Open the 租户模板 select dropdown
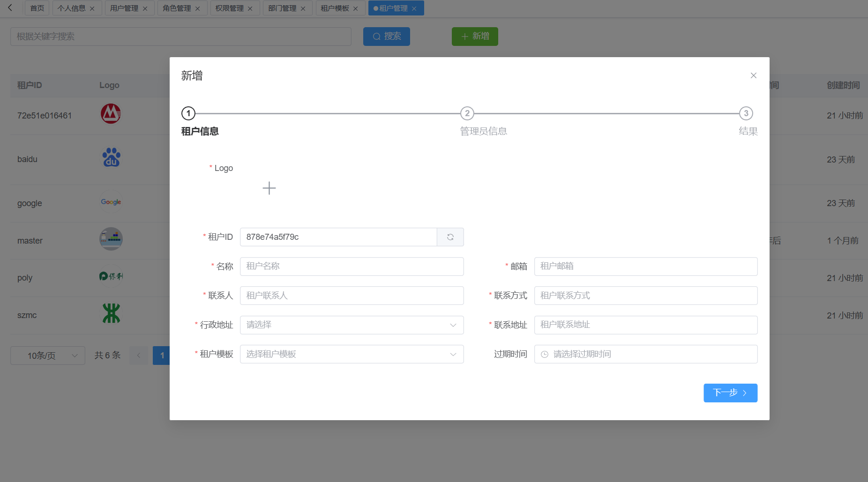Viewport: 868px width, 482px height. (x=352, y=354)
